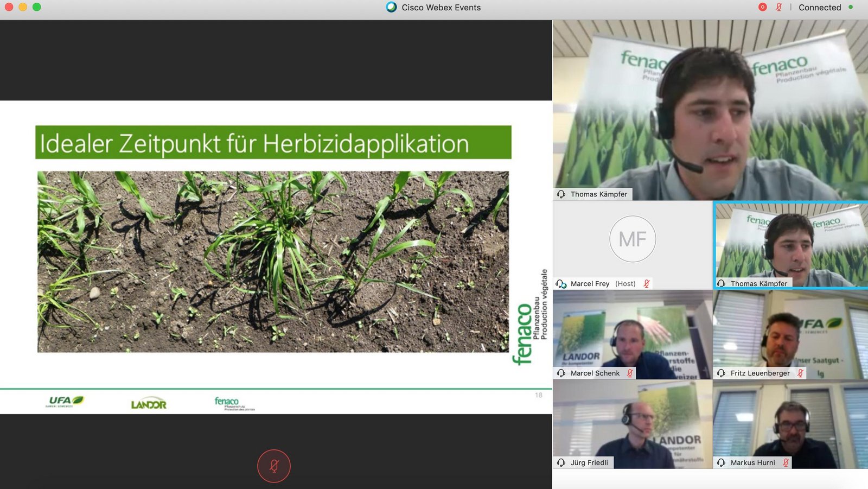Viewport: 868px width, 489px height.
Task: Click the Connected status label
Action: pos(819,8)
